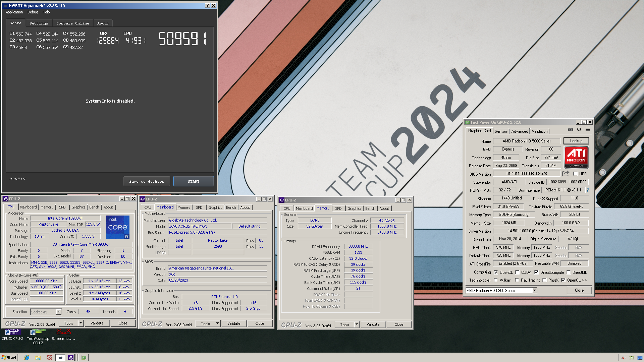Open Windows Explorer folder in taskbar
644x362 pixels.
tap(38, 358)
